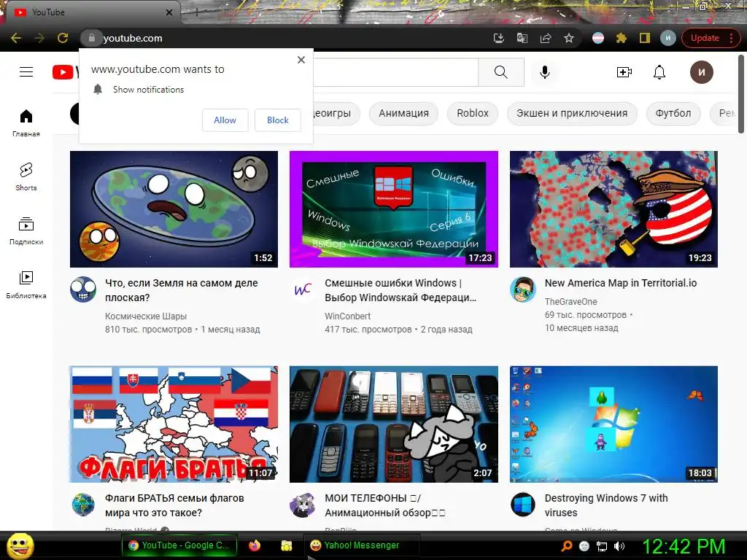
Task: Select the Футбол filter chip
Action: pos(673,113)
